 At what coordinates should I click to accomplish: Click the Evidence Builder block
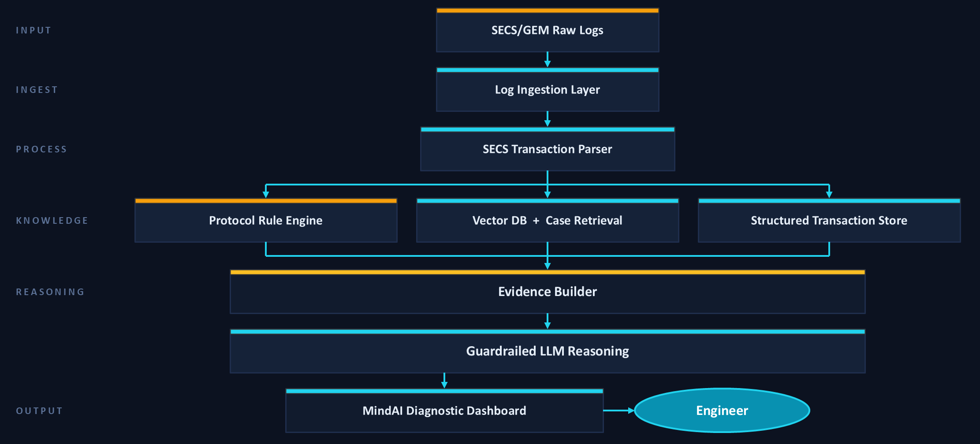[x=548, y=292]
